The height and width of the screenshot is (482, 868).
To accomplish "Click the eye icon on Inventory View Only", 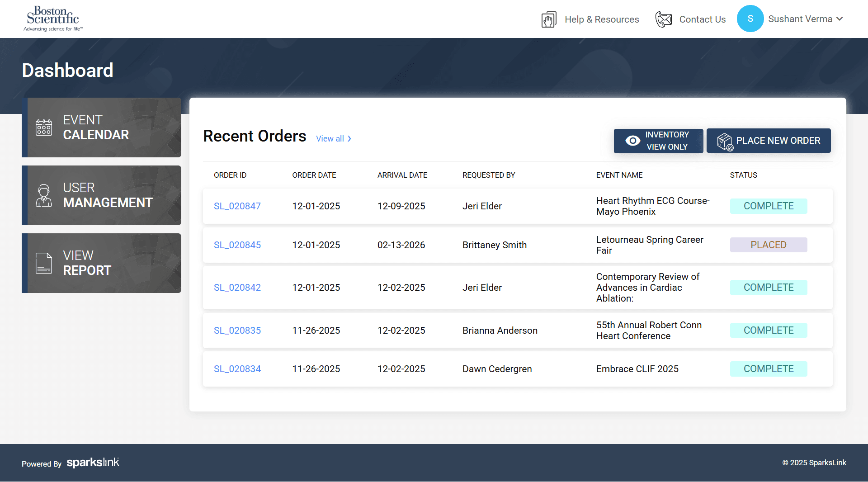I will point(632,141).
